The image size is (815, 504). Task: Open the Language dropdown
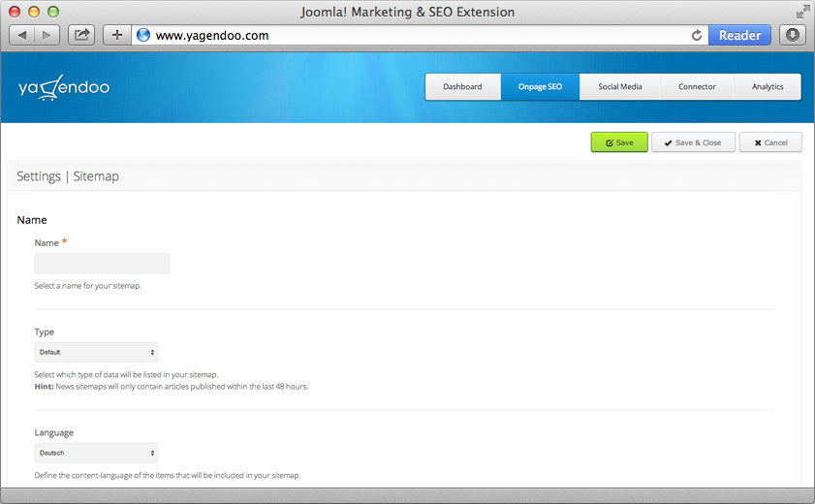point(96,453)
